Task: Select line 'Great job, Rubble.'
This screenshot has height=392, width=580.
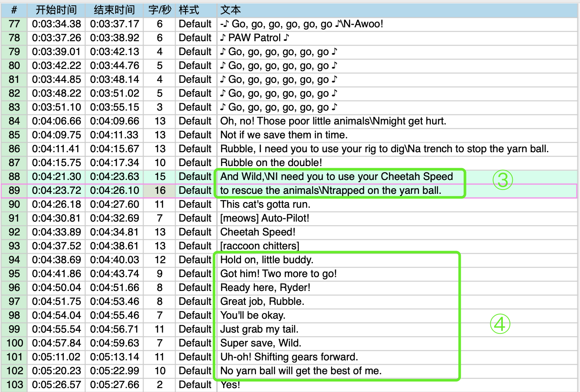Action: [262, 301]
